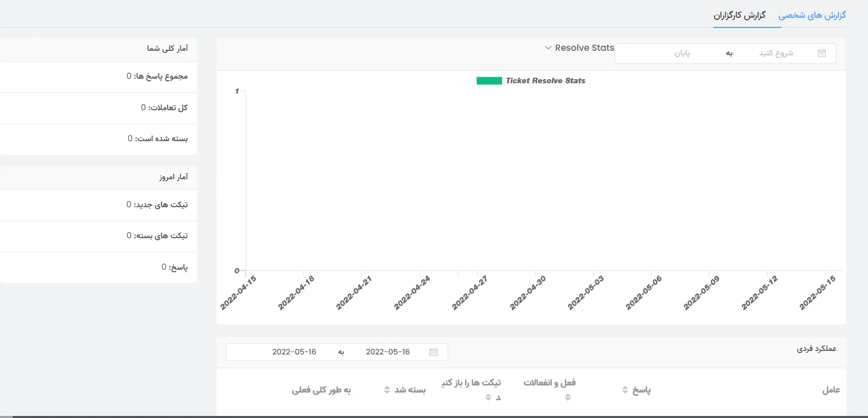
Task: Switch to گزارش کارگزاران tab
Action: coord(739,15)
